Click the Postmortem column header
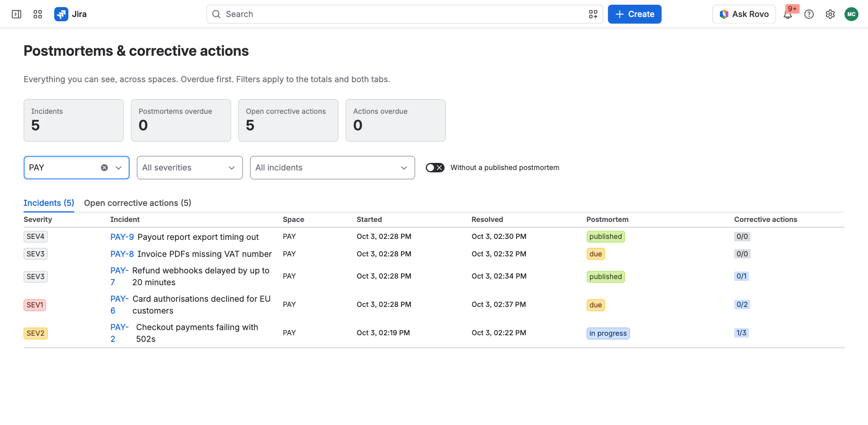The height and width of the screenshot is (425, 868). point(608,220)
